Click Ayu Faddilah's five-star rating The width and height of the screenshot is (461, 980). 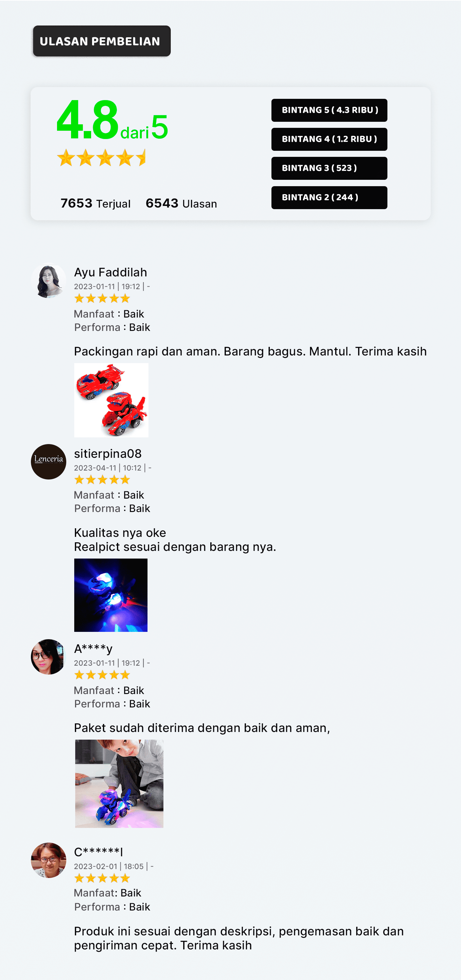point(102,298)
